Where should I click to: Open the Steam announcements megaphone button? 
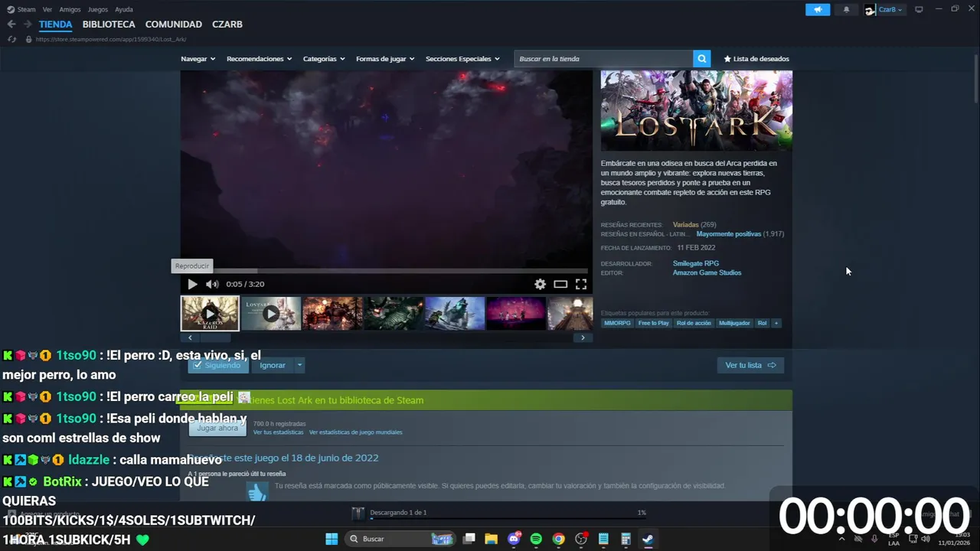[x=818, y=9]
